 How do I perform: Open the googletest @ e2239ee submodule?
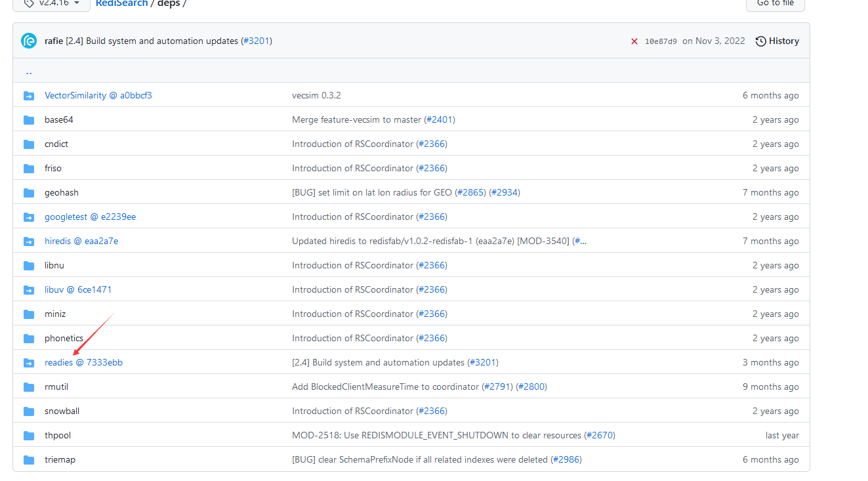tap(91, 217)
